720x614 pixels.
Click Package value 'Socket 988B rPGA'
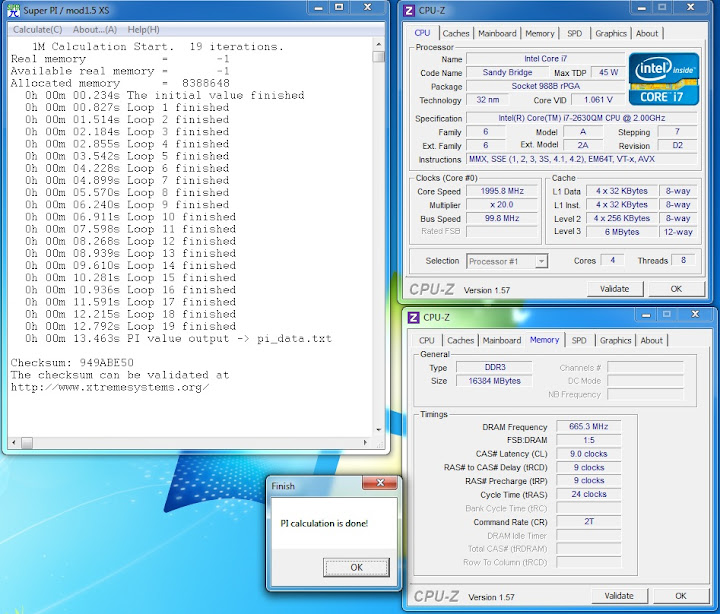pos(546,86)
